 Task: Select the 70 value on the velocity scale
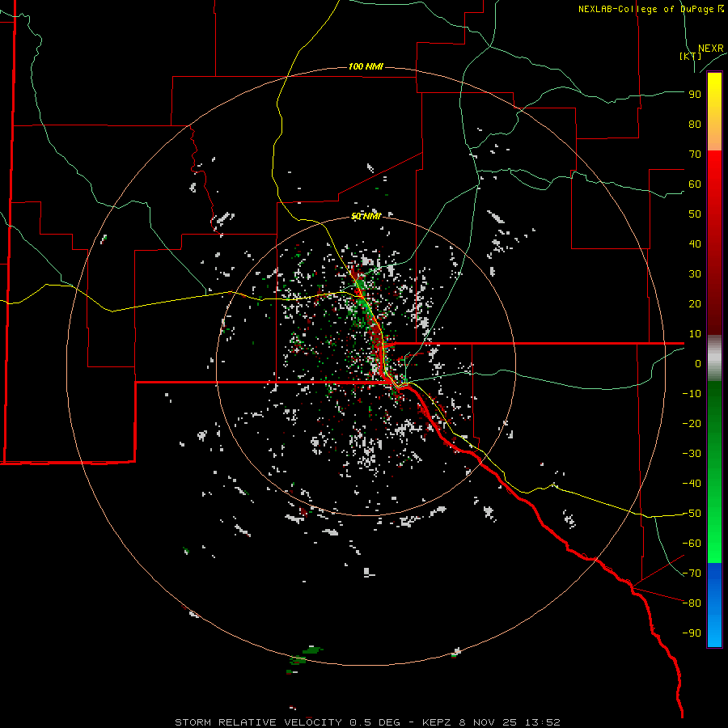point(695,154)
